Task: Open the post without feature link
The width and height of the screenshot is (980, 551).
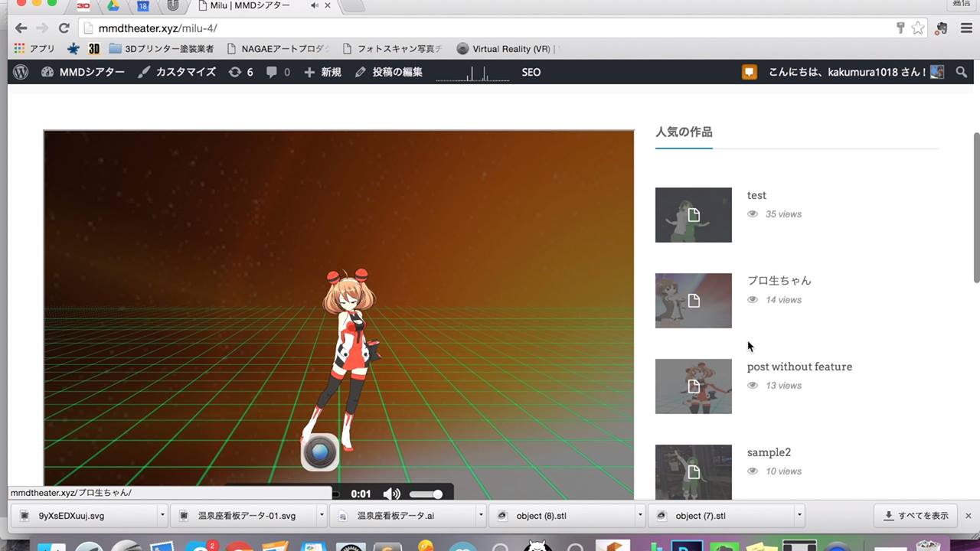Action: 799,367
